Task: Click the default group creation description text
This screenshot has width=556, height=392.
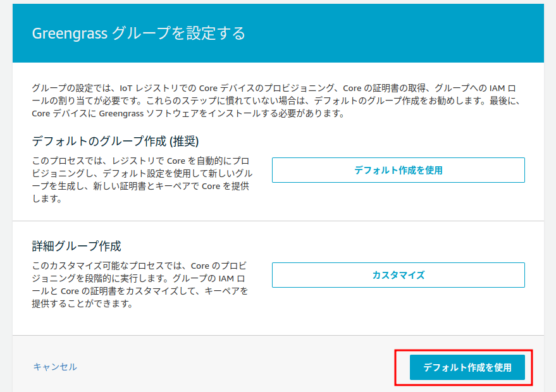Action: tap(142, 180)
